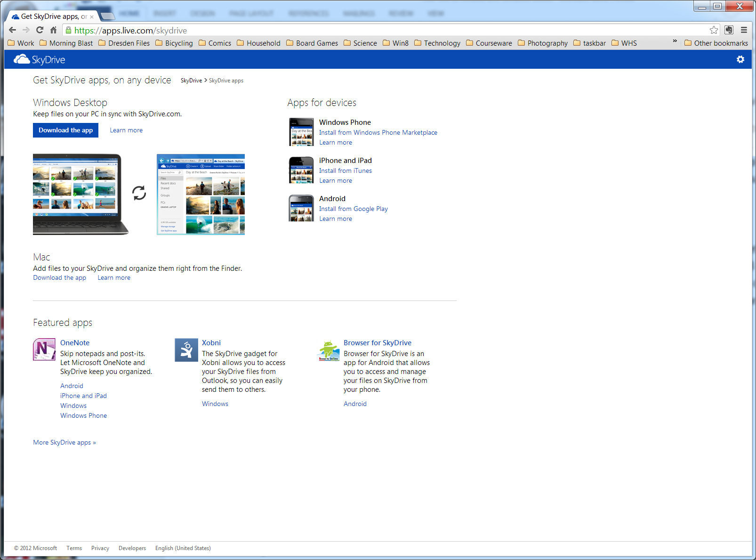Open the Install from iTunes link
Image resolution: width=756 pixels, height=560 pixels.
(345, 171)
